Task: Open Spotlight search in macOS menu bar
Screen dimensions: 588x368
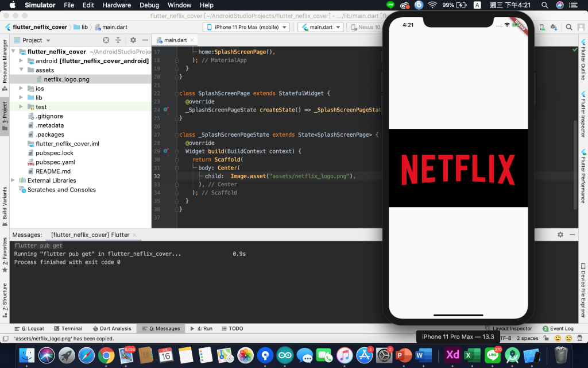Action: coord(544,5)
